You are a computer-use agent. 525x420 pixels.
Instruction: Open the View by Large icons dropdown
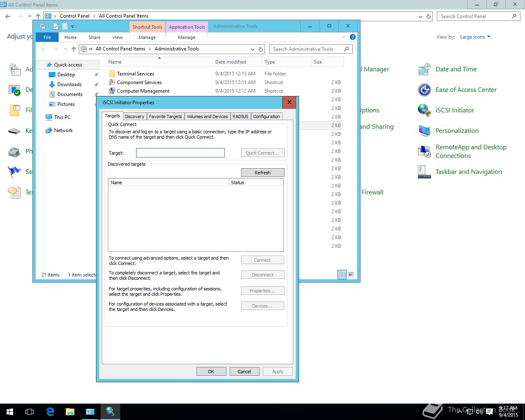point(475,37)
